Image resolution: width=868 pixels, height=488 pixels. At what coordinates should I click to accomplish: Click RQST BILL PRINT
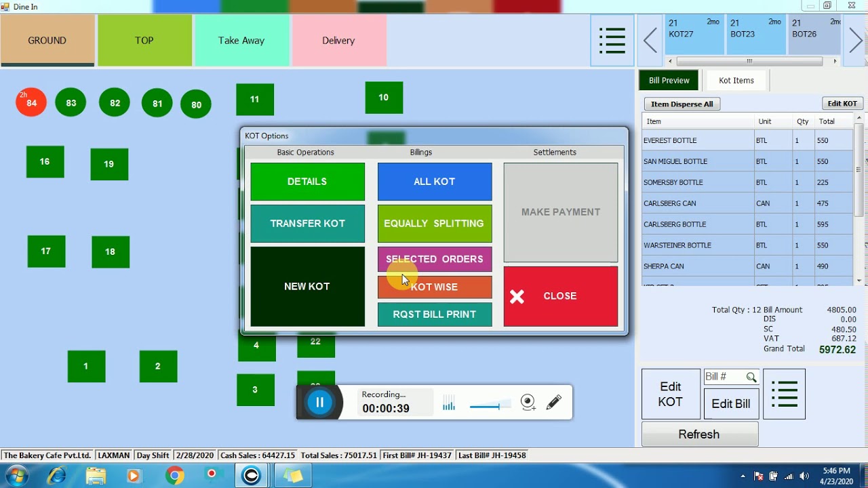point(435,314)
